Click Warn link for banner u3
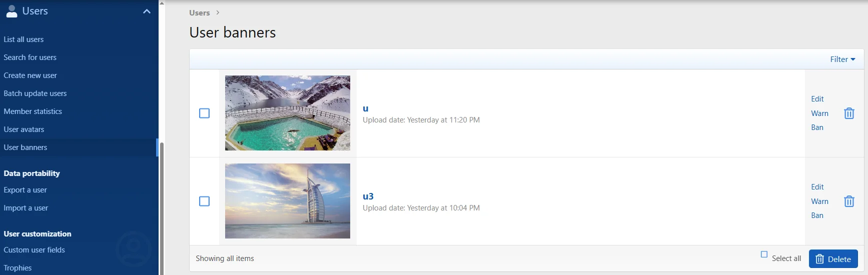Screen dimensions: 868x275 (x=819, y=201)
